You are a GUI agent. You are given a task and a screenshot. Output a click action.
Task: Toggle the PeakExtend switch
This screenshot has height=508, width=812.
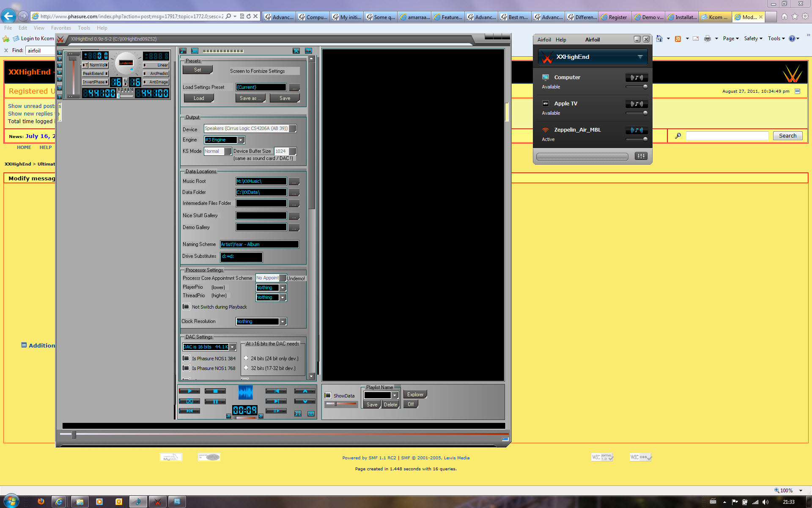point(96,74)
